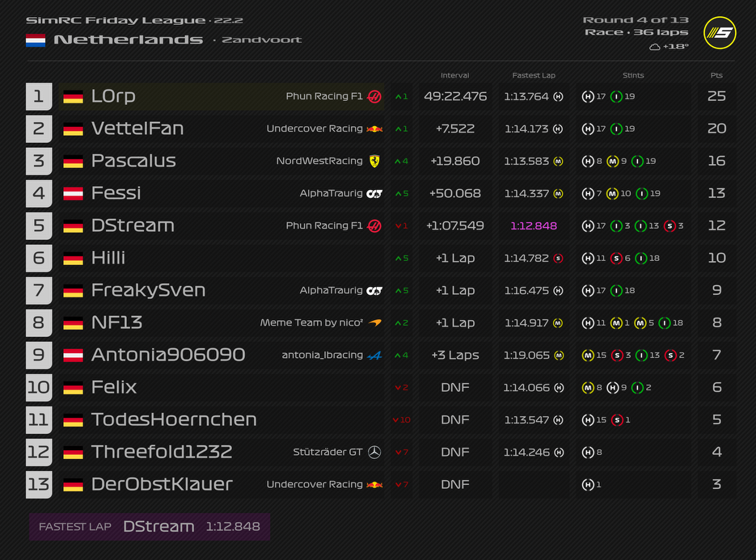This screenshot has height=560, width=756.
Task: Click the bottom Fastest Lap DStream banner
Action: 150,526
